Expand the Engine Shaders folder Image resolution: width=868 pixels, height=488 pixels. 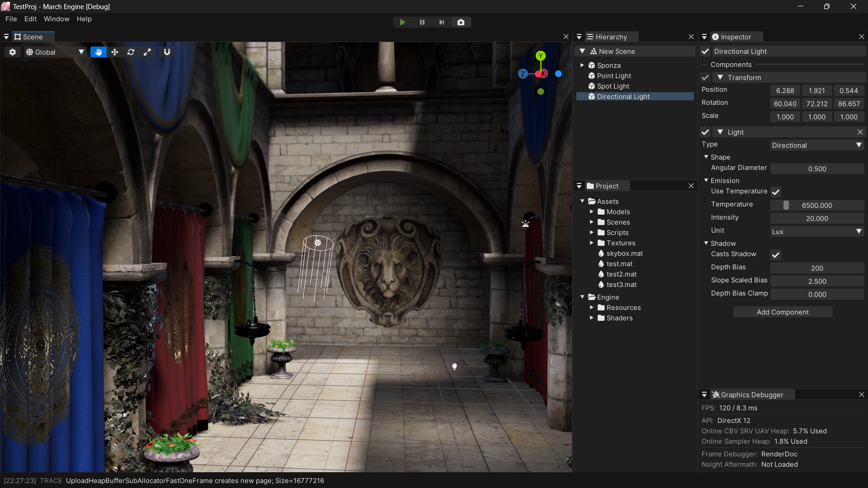coord(591,318)
